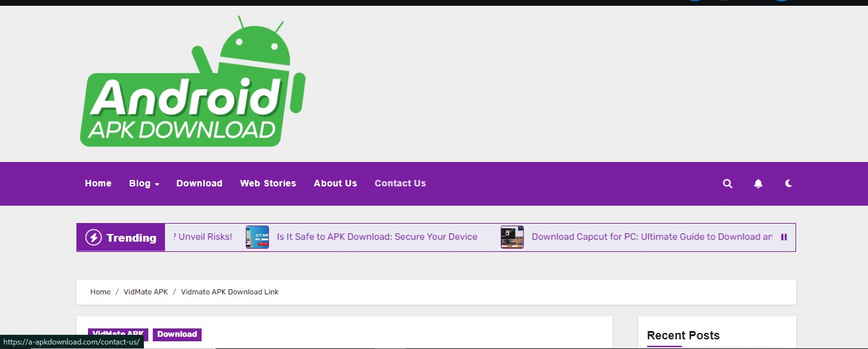
Task: Click the Trending lightning bolt icon
Action: point(94,238)
